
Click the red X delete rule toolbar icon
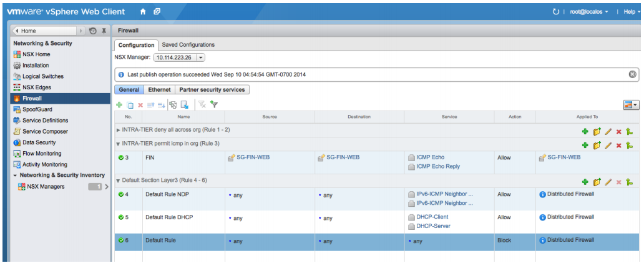[140, 105]
